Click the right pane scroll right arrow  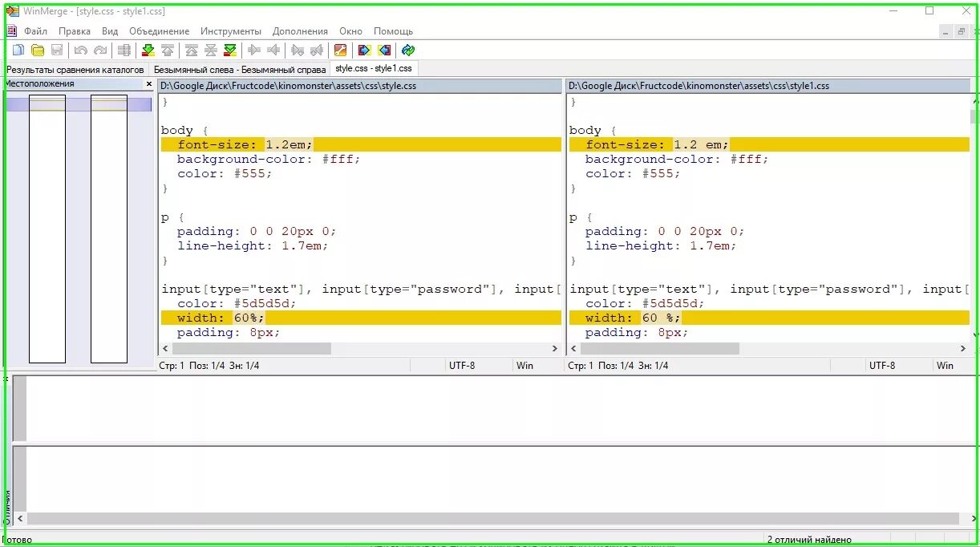tap(963, 349)
